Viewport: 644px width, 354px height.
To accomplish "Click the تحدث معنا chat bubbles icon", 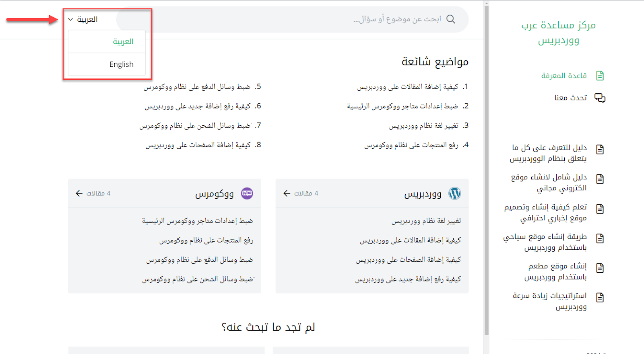I will pos(600,98).
